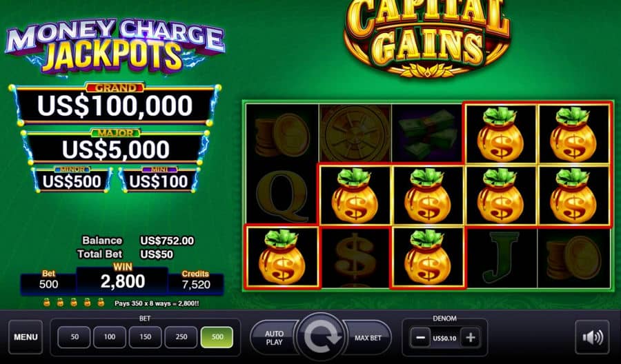Click the highlighted 500 bet option

pyautogui.click(x=217, y=337)
